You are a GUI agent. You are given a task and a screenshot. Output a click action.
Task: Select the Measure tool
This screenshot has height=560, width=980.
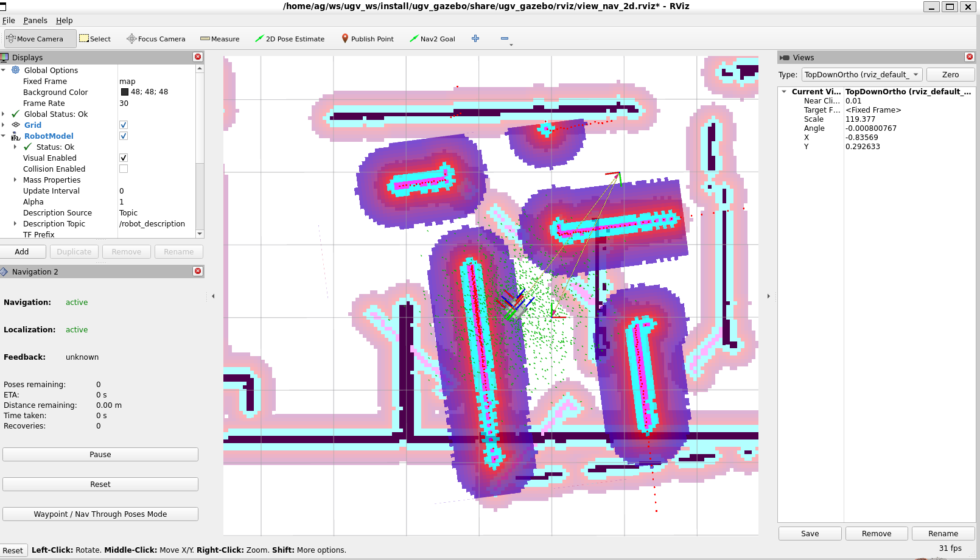click(220, 38)
